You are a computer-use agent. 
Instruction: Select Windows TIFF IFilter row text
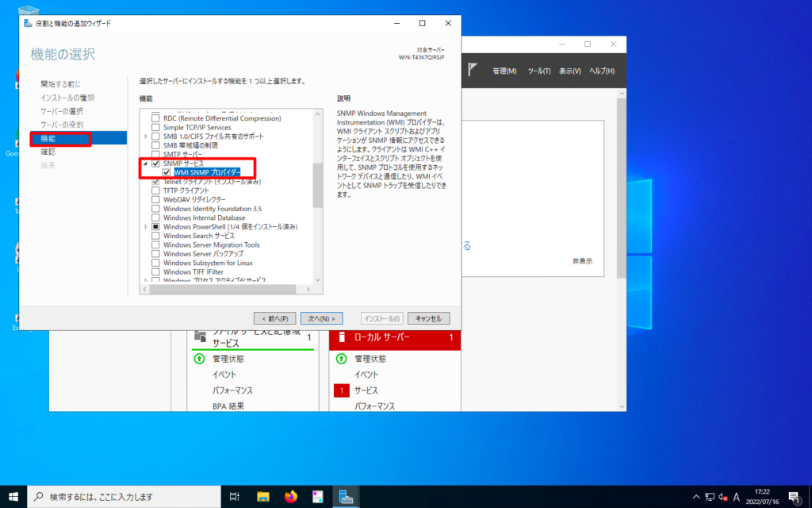pyautogui.click(x=193, y=271)
